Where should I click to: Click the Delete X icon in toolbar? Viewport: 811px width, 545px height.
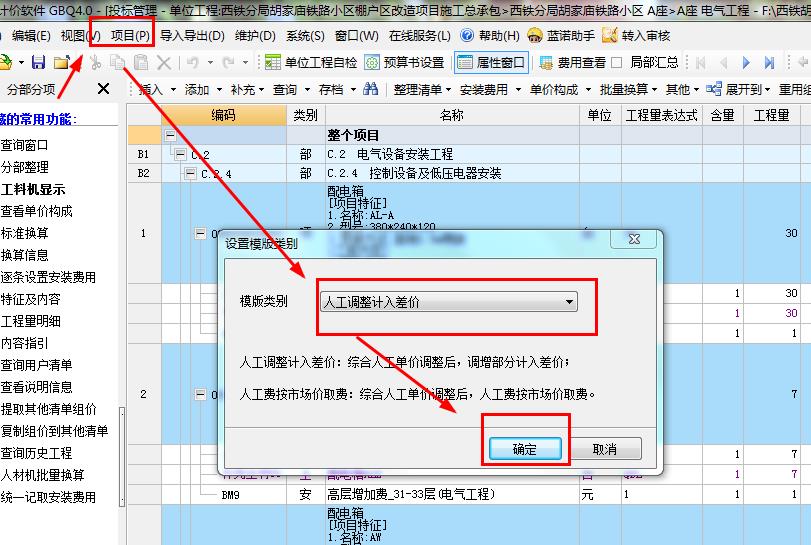pos(164,63)
